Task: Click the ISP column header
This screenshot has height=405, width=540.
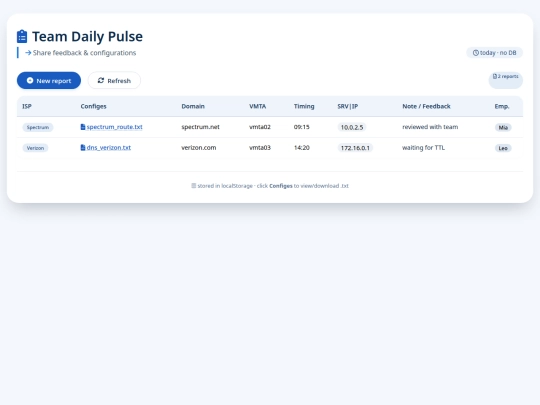Action: coord(27,106)
